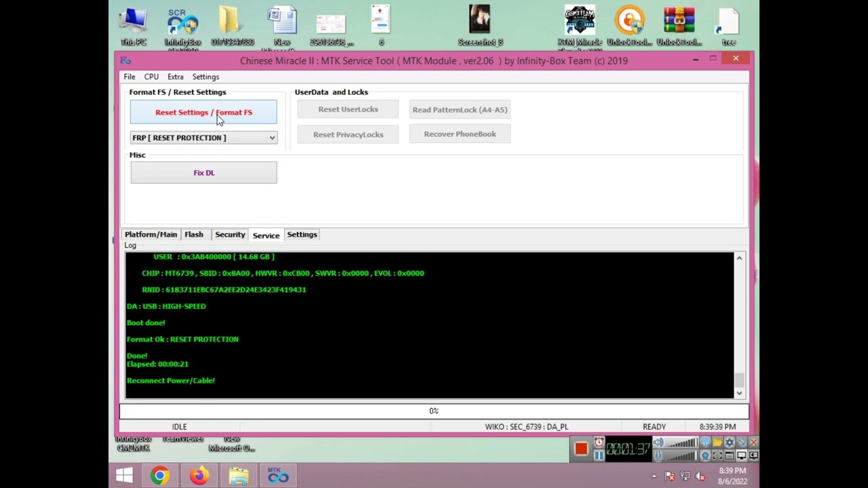Pause the screen recording
Viewport: 868px width, 488px height.
(599, 455)
